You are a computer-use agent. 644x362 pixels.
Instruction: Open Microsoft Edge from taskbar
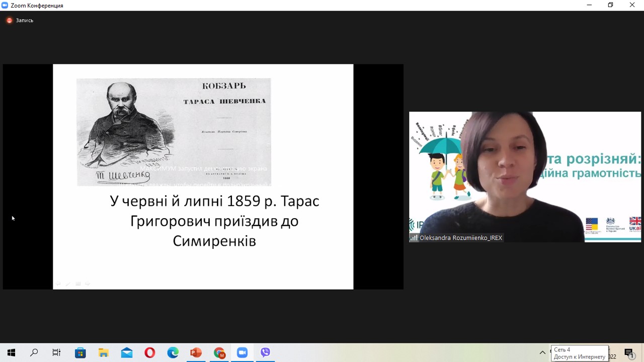pos(173,353)
